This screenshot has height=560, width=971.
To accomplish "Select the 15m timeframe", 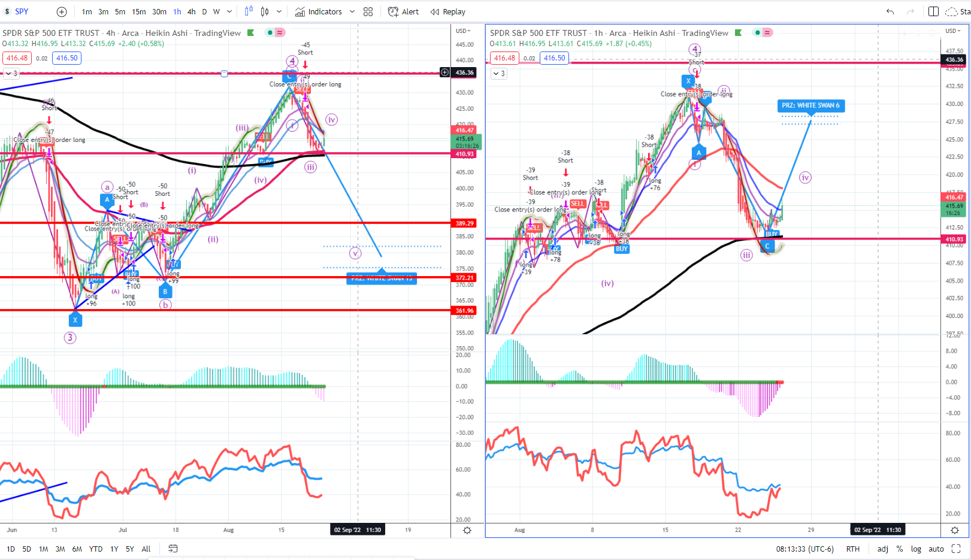I will tap(139, 11).
